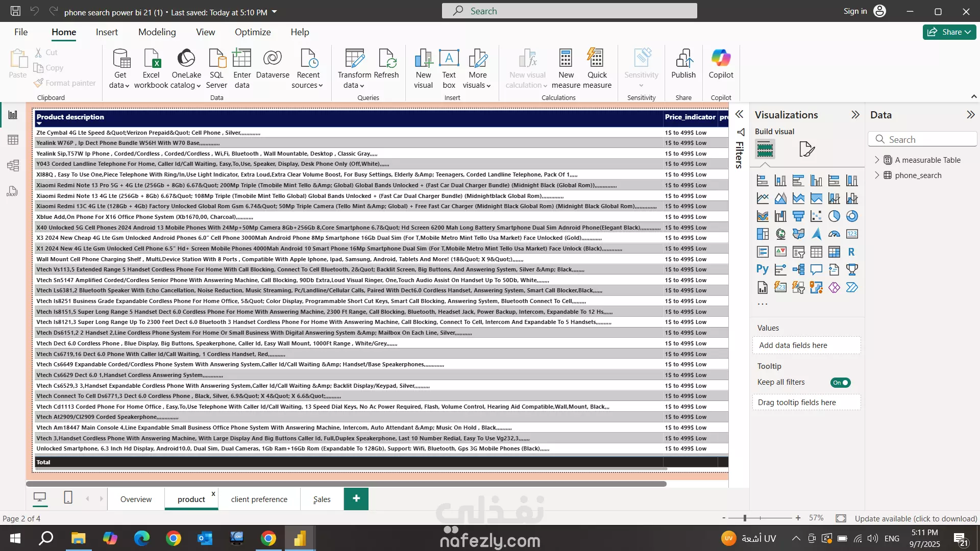Add a new report page
The image size is (980, 551).
click(356, 498)
